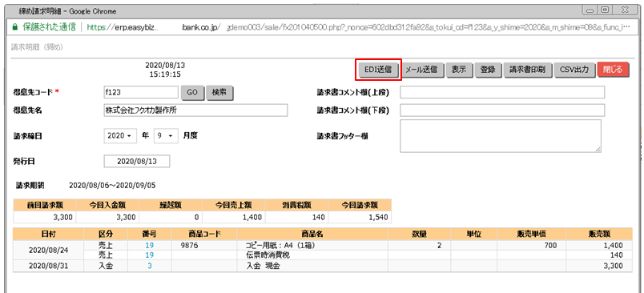
Task: Click the 商品名 column header
Action: click(x=312, y=235)
